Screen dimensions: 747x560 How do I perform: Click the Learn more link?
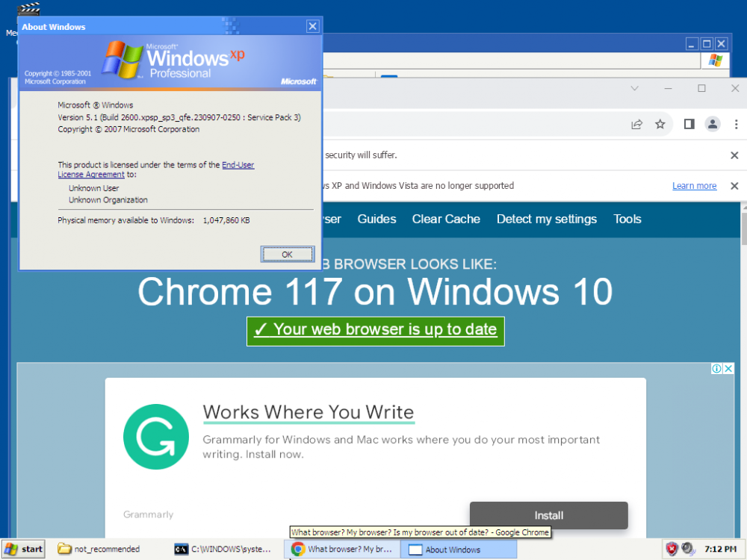click(x=694, y=186)
